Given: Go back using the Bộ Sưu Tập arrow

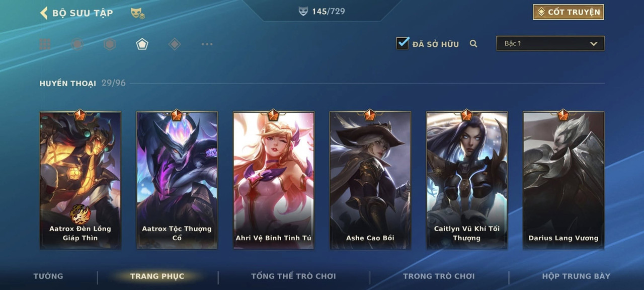Looking at the screenshot, I should 44,13.
